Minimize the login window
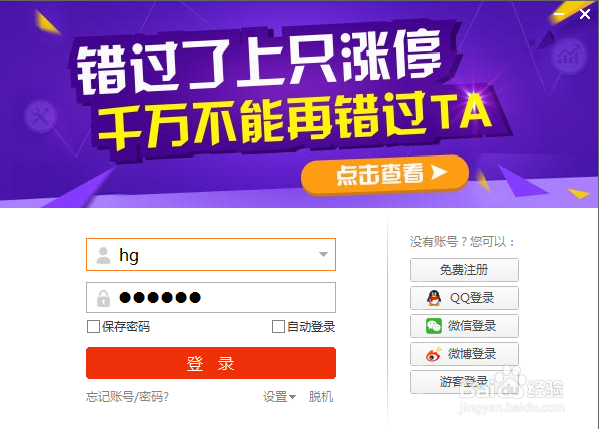Screen dimensions: 599x429 (559, 14)
